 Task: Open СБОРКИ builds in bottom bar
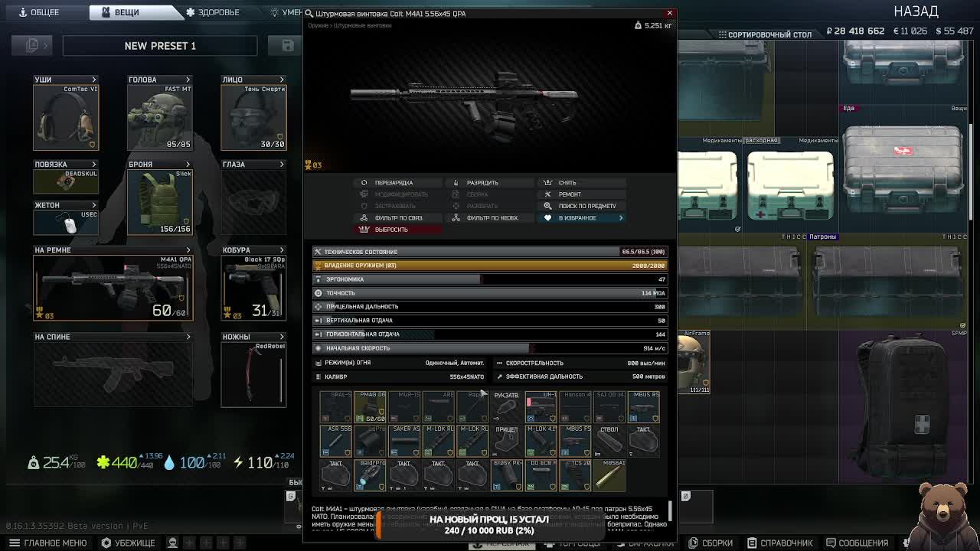tap(711, 543)
